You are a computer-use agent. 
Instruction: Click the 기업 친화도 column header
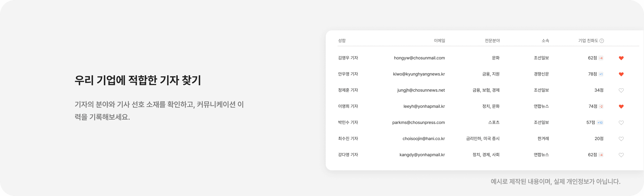pyautogui.click(x=588, y=41)
